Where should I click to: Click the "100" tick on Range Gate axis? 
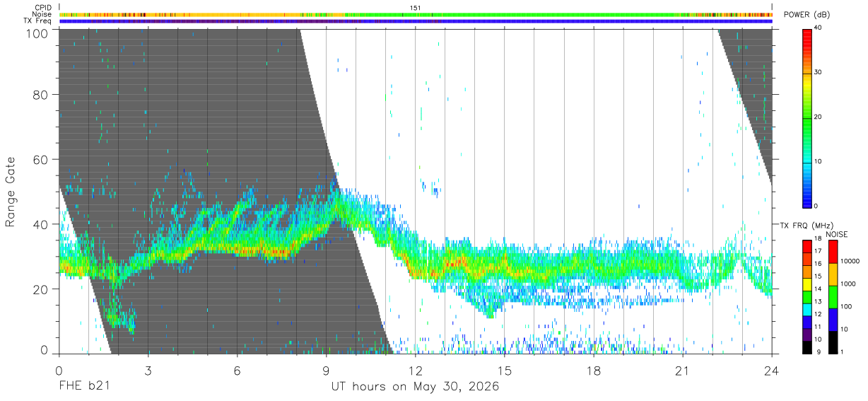click(x=37, y=33)
